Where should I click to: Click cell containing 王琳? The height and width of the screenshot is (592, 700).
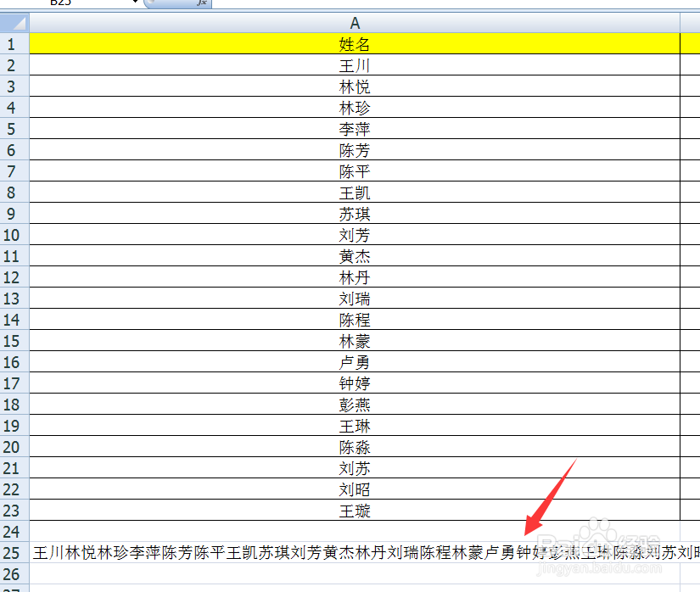(x=355, y=425)
